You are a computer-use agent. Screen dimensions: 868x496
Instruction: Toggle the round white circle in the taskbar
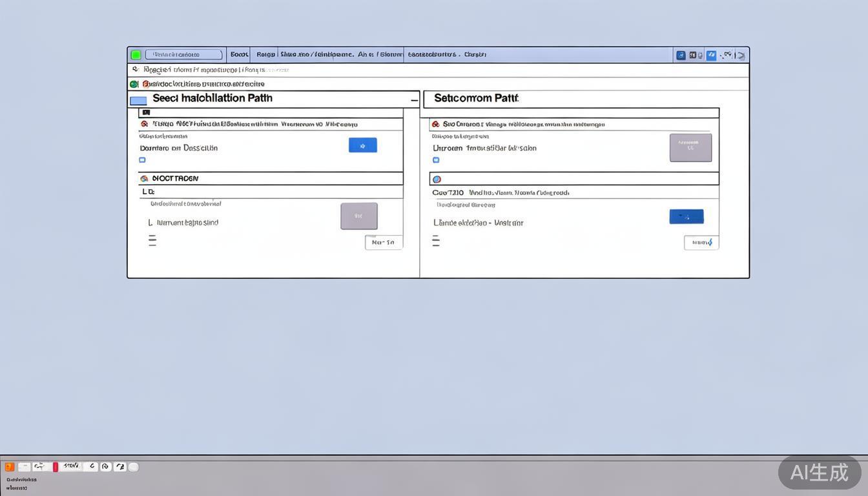pyautogui.click(x=134, y=467)
